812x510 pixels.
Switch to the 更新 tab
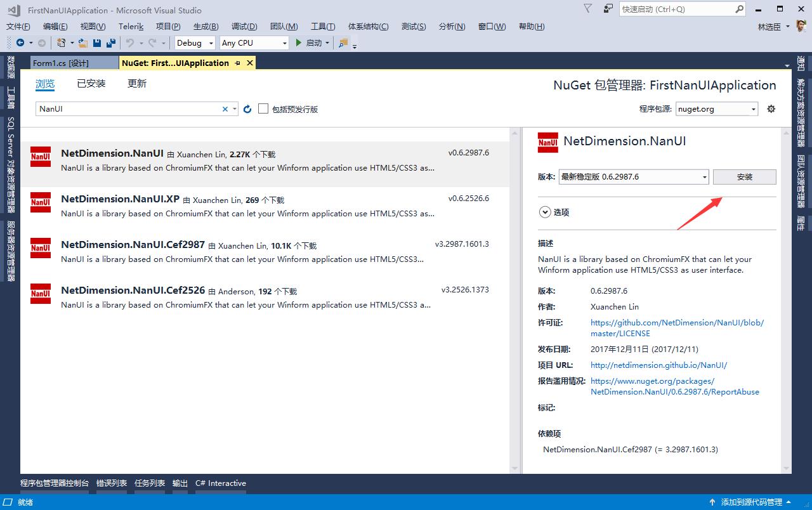pyautogui.click(x=137, y=84)
